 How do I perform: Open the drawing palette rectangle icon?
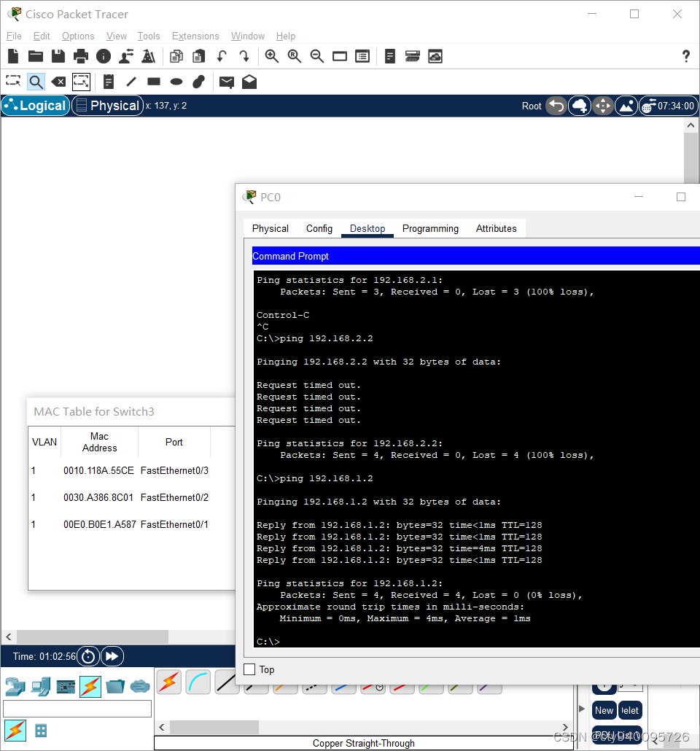340,57
